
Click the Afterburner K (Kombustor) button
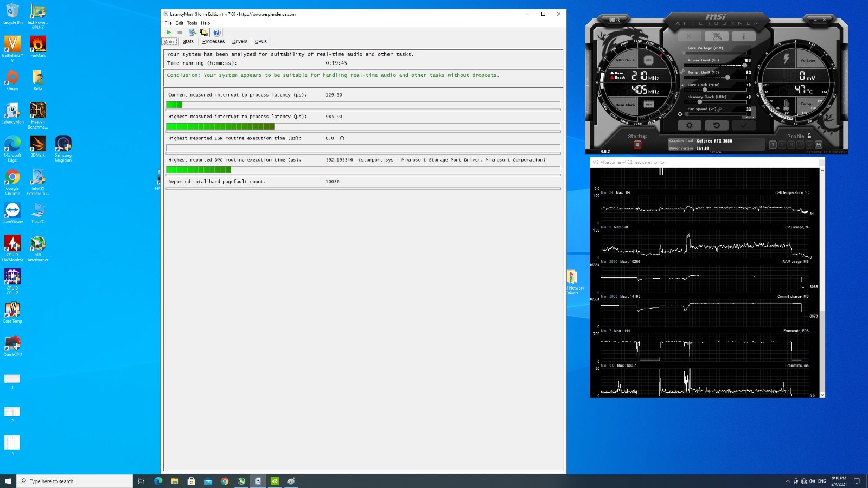click(x=690, y=36)
